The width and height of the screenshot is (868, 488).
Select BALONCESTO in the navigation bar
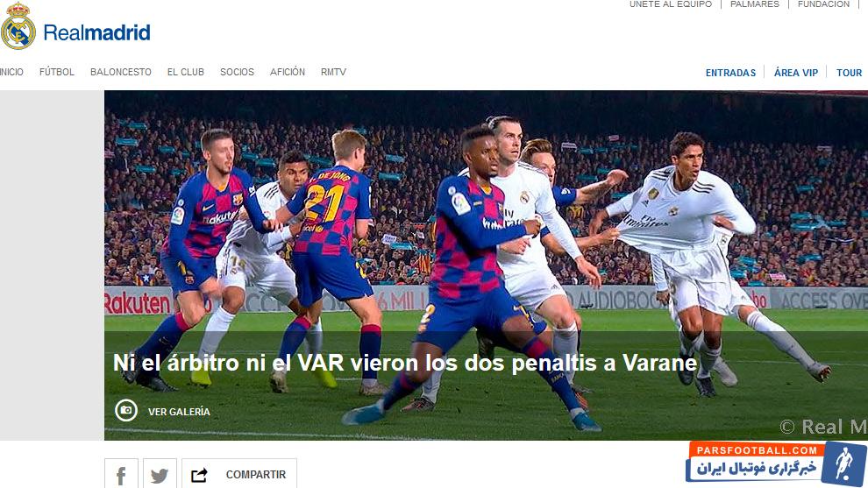click(x=121, y=72)
